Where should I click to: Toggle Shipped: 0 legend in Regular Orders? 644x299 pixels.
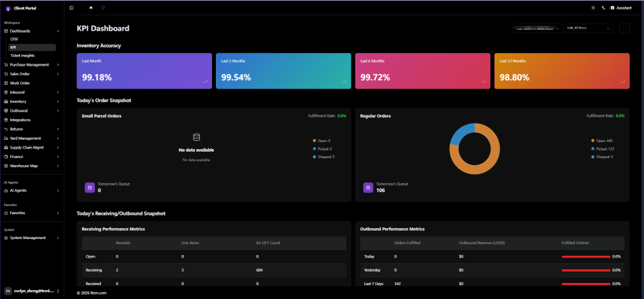602,157
